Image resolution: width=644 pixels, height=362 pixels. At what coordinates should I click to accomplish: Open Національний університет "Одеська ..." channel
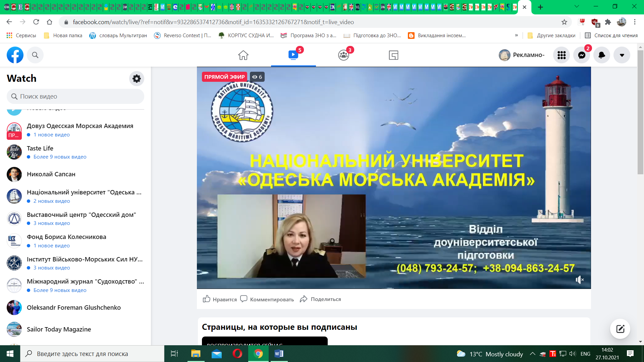(x=75, y=196)
